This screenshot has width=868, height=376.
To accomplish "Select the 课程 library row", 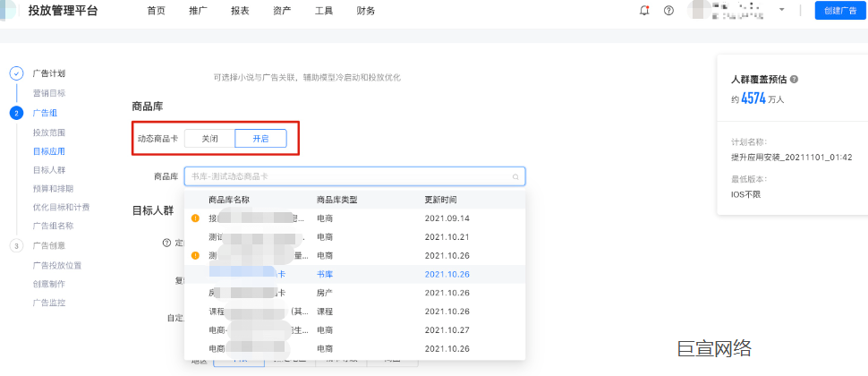I will [x=355, y=312].
